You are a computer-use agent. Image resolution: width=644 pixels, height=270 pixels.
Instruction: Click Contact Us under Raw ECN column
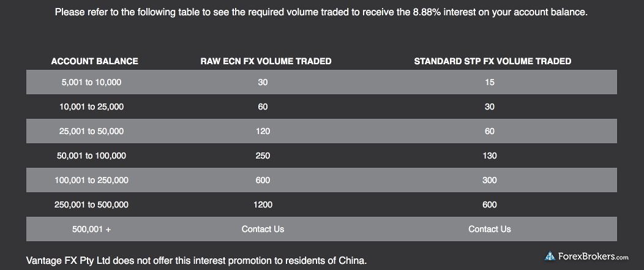(263, 229)
